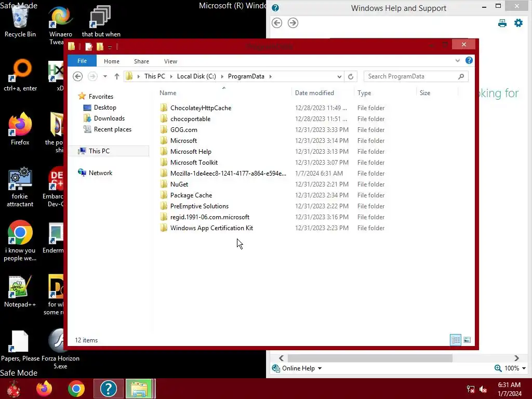Select the 'ctrl+a, enter' desktop shortcut
The height and width of the screenshot is (399, 532).
pos(20,75)
